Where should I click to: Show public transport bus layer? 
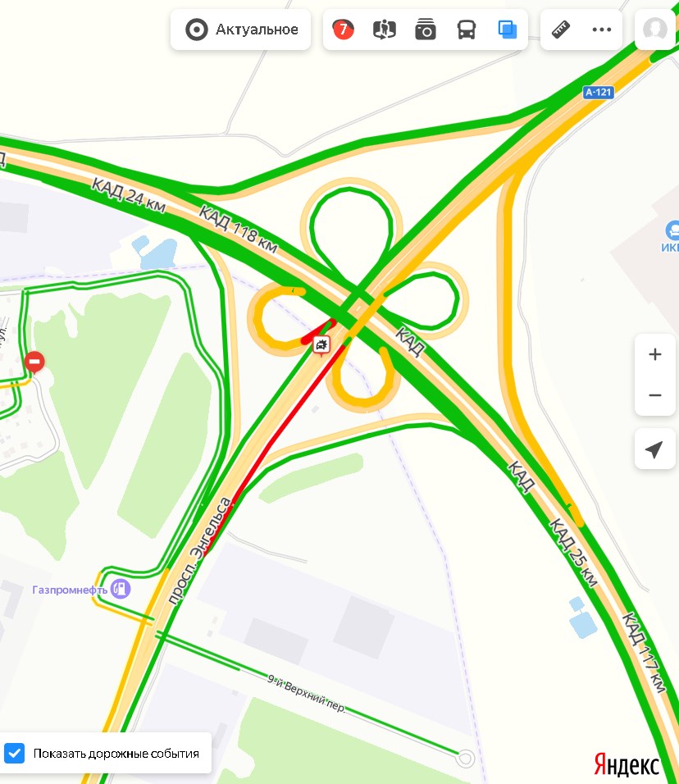point(466,30)
